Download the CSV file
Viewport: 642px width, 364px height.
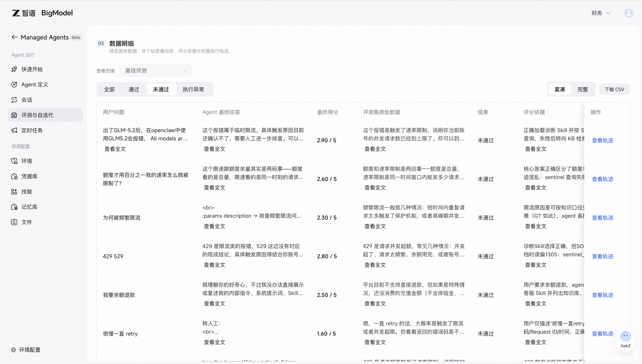(614, 89)
